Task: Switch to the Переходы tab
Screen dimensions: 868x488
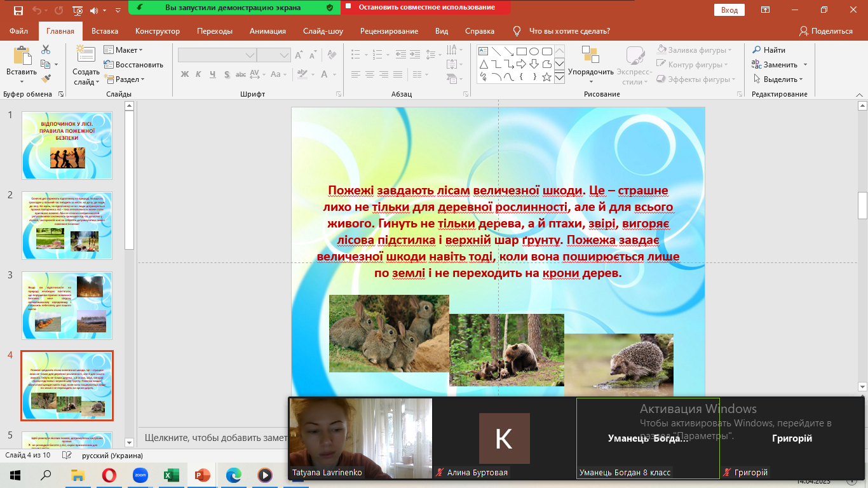Action: (215, 31)
